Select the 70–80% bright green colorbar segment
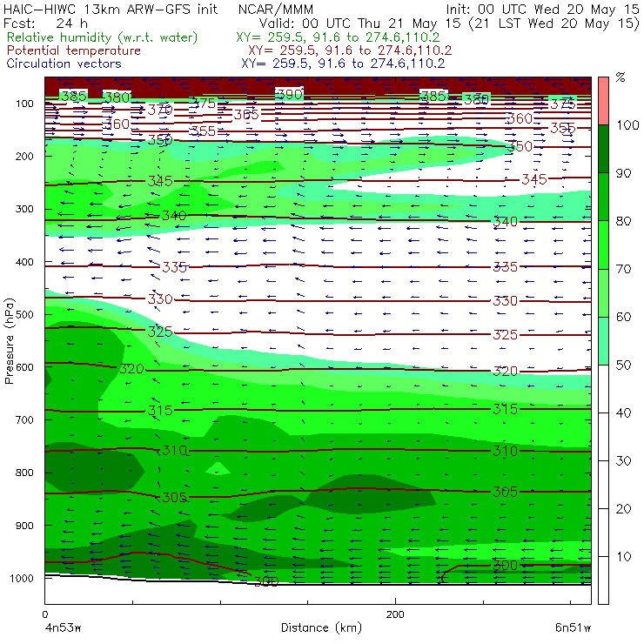644x644 pixels. [603, 245]
